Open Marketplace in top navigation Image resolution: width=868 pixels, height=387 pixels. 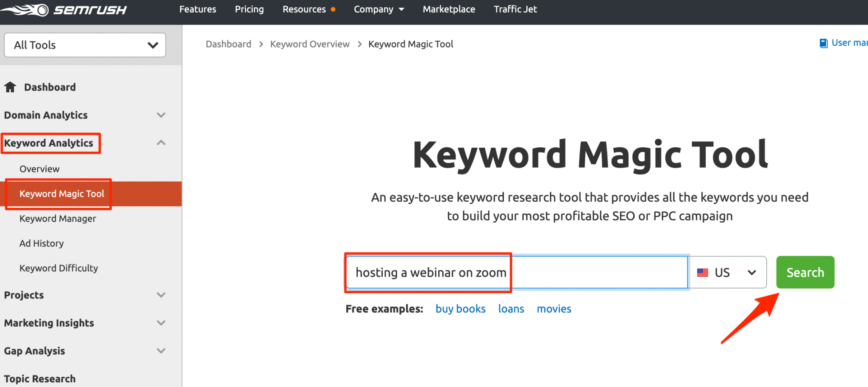tap(449, 9)
